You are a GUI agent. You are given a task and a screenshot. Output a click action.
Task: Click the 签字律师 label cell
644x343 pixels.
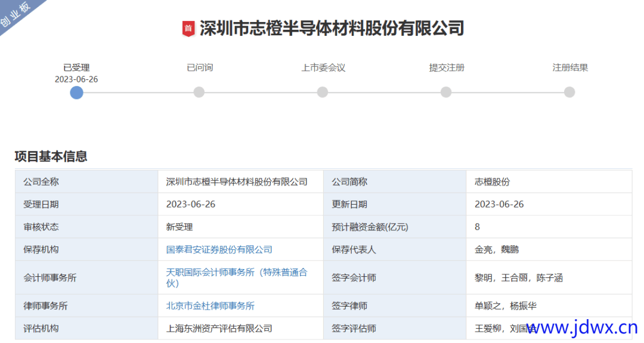395,305
